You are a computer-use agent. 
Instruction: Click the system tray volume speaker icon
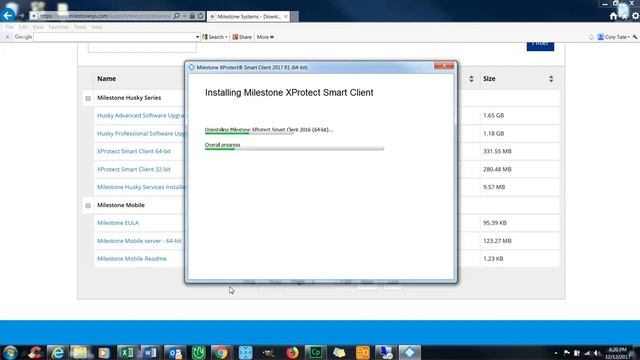[x=597, y=353]
